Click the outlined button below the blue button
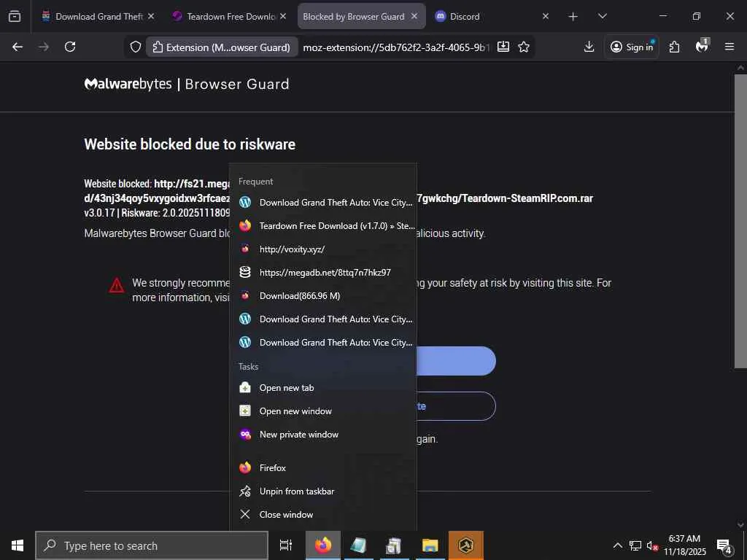Screen dimensions: 747x560 click(x=456, y=406)
